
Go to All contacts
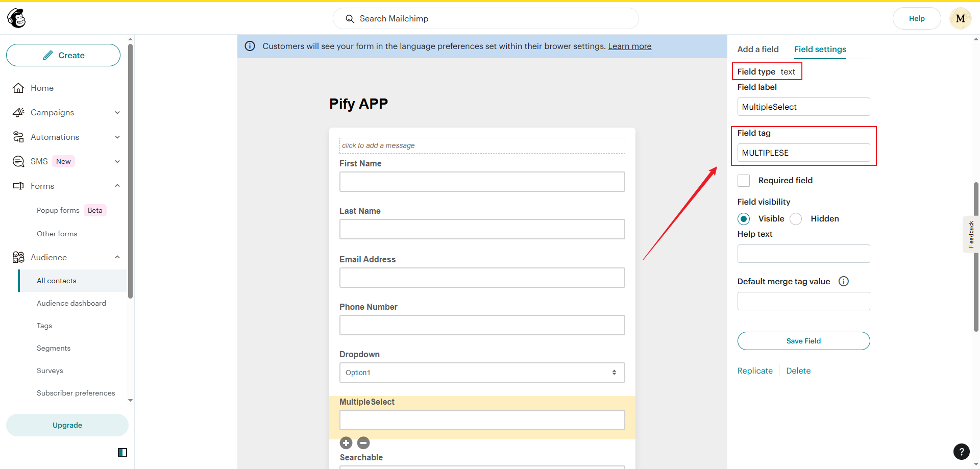(72, 281)
